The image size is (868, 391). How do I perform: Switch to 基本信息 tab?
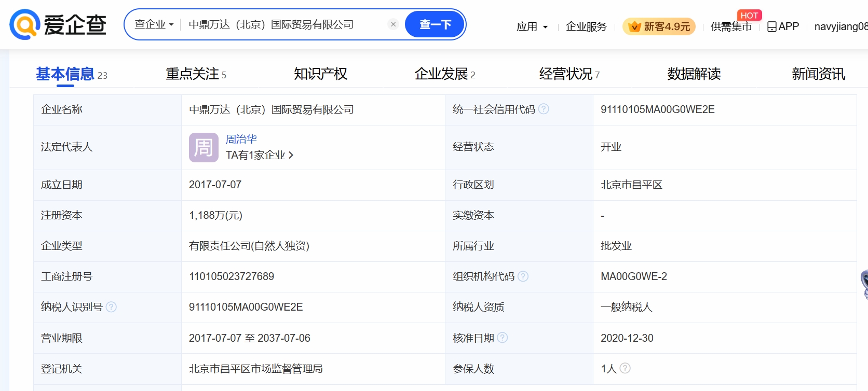[x=72, y=74]
